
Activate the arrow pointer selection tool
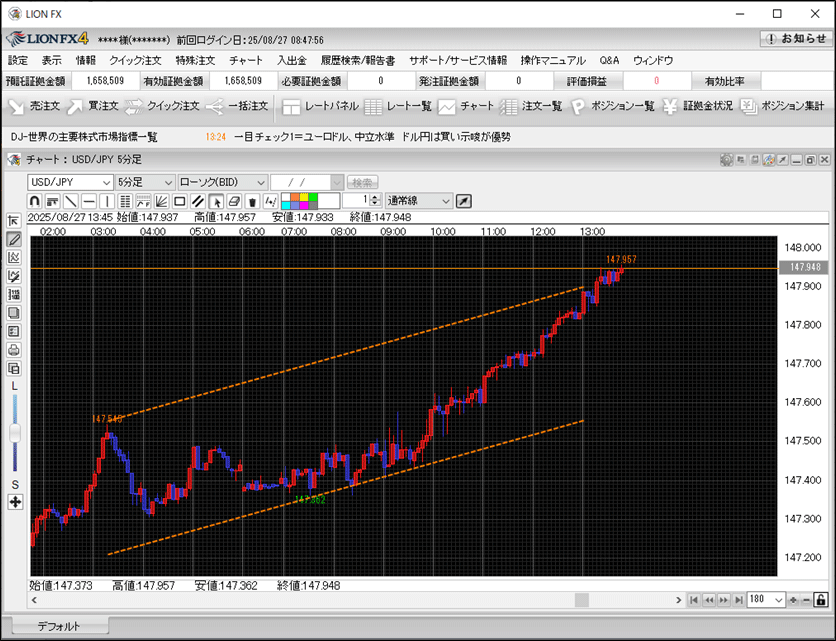pos(216,201)
